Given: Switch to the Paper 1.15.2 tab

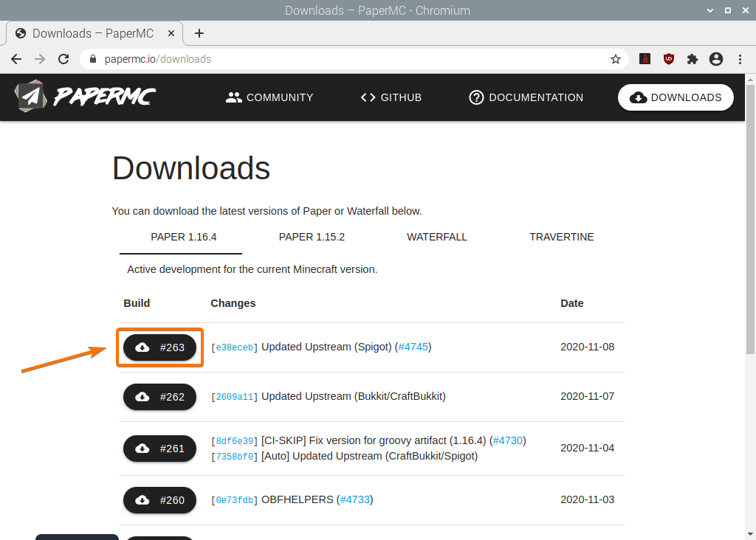Looking at the screenshot, I should [x=312, y=237].
